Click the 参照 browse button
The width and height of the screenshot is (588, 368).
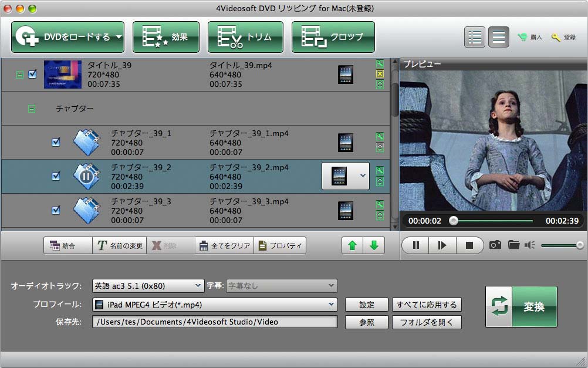(x=366, y=322)
